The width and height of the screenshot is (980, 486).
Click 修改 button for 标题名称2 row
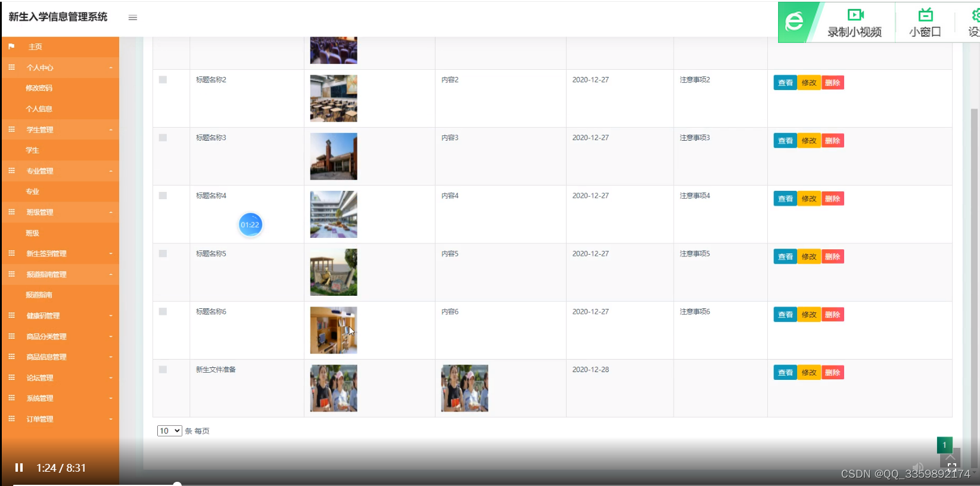coord(809,83)
